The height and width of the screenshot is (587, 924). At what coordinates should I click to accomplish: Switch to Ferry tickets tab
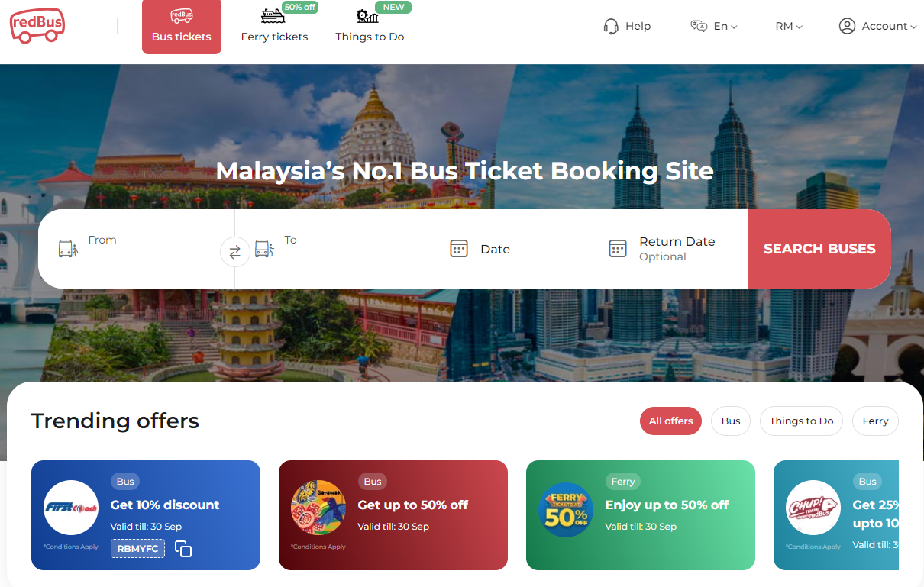pyautogui.click(x=274, y=27)
